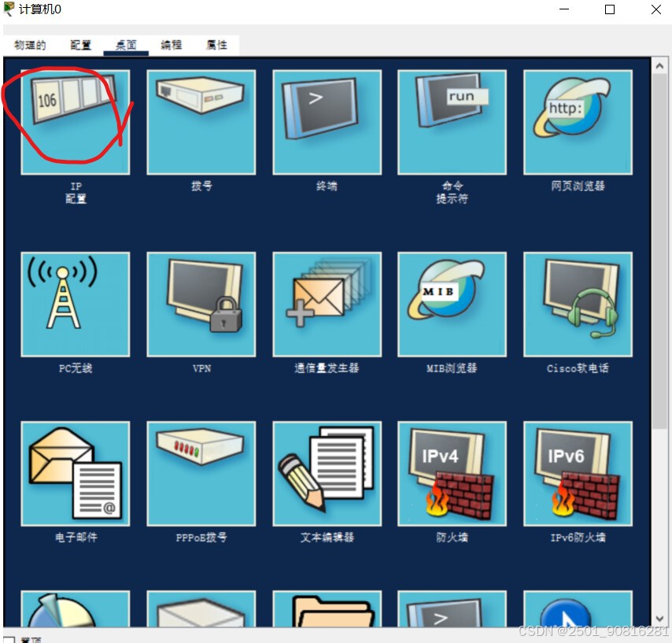Switch to the 物理的 tab

pyautogui.click(x=30, y=45)
